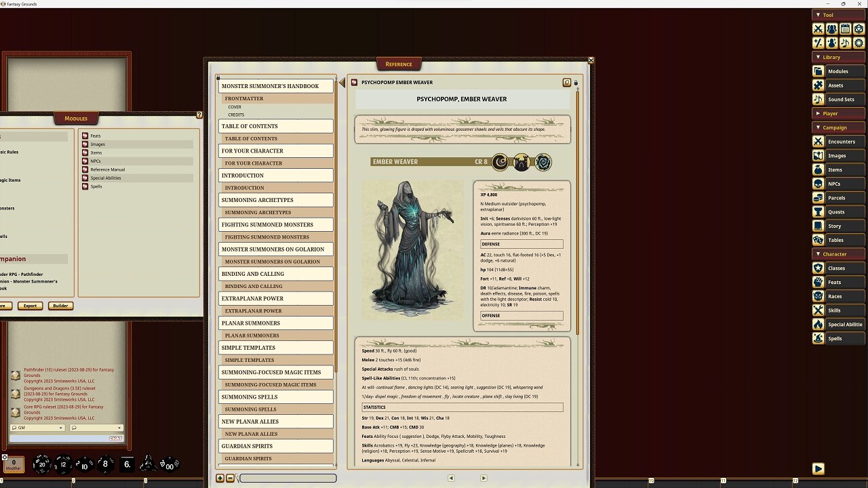
Task: Open the Combat Tracker tool
Action: pos(818,28)
